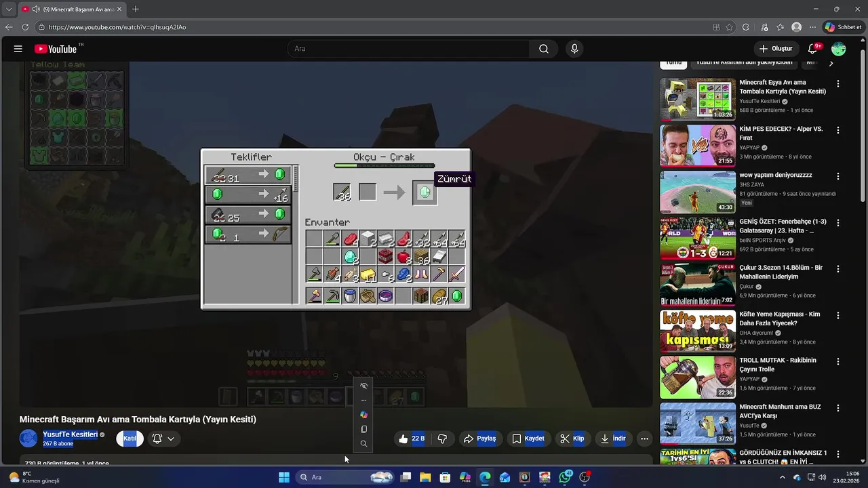Image resolution: width=868 pixels, height=488 pixels.
Task: Close the Minecraft Başarım Avı browser tab
Action: 119,9
